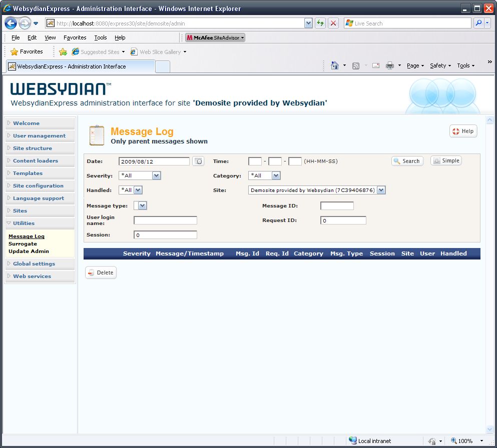The width and height of the screenshot is (497, 448).
Task: Open the Page menu dropdown
Action: [x=415, y=65]
